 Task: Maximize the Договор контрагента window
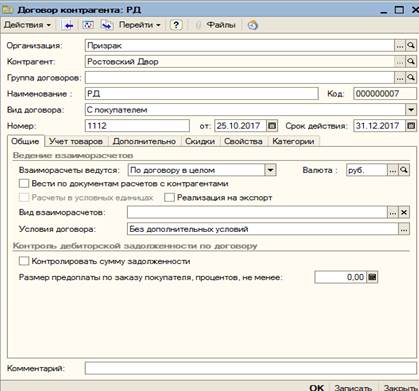pos(399,10)
